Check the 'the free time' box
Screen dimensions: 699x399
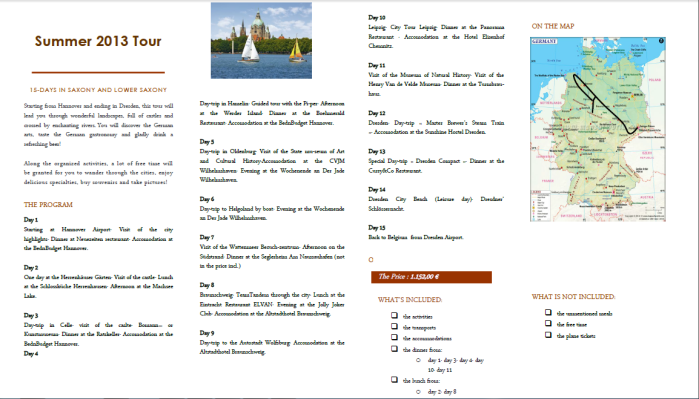pos(548,324)
